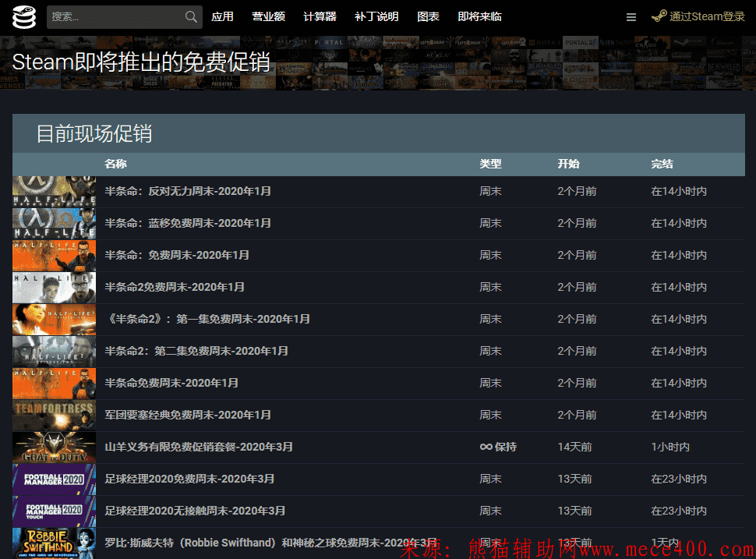Click the SteamDB logo icon
The width and height of the screenshot is (756, 559).
(x=24, y=17)
